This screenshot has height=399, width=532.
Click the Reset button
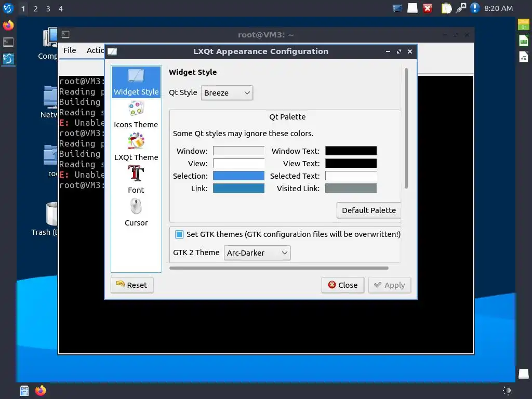[132, 285]
